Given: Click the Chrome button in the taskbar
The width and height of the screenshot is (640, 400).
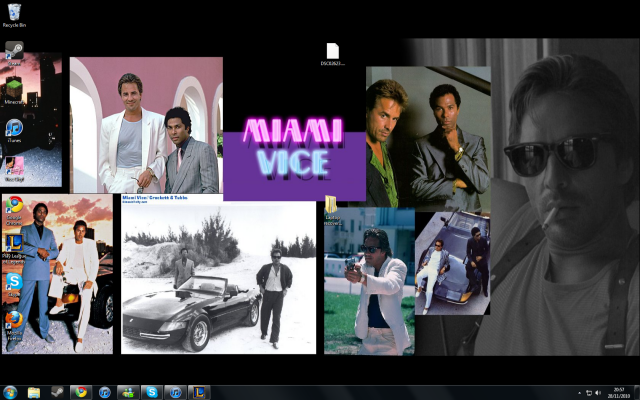Looking at the screenshot, I should (81, 392).
